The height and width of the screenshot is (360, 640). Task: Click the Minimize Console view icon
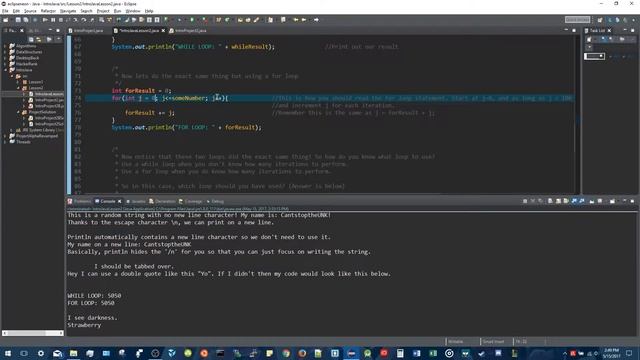click(x=624, y=201)
